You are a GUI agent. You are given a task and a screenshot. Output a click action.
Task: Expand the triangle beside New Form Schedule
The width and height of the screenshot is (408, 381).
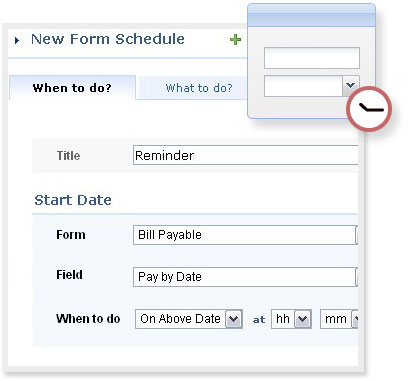click(x=17, y=41)
